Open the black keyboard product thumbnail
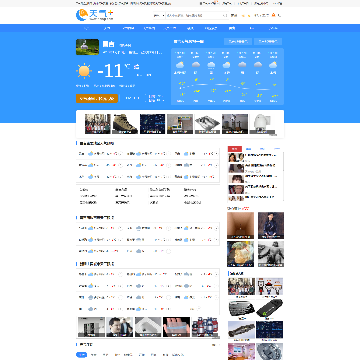Screen dimensions: 360x360 (x=241, y=309)
